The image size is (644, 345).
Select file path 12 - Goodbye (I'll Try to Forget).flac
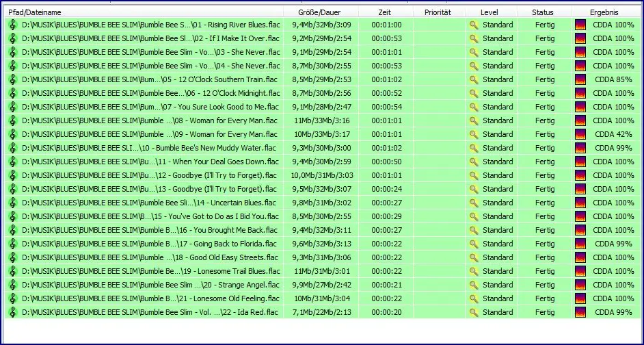(x=149, y=175)
